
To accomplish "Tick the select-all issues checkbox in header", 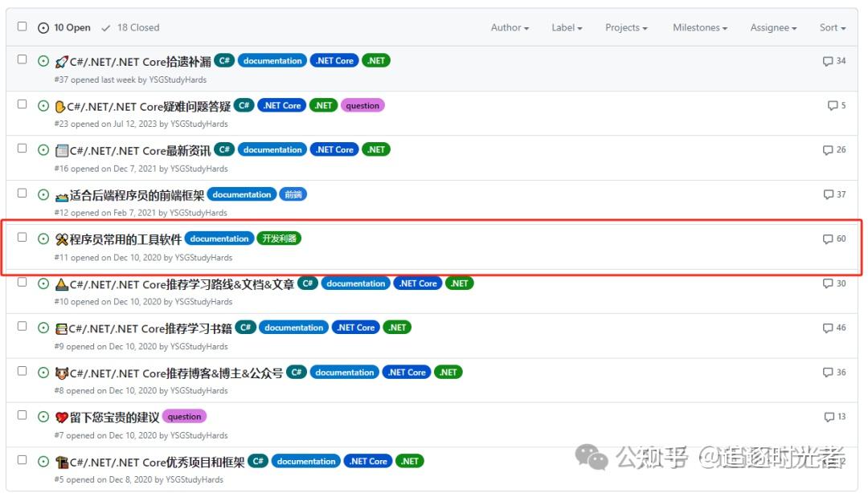I will tap(23, 26).
